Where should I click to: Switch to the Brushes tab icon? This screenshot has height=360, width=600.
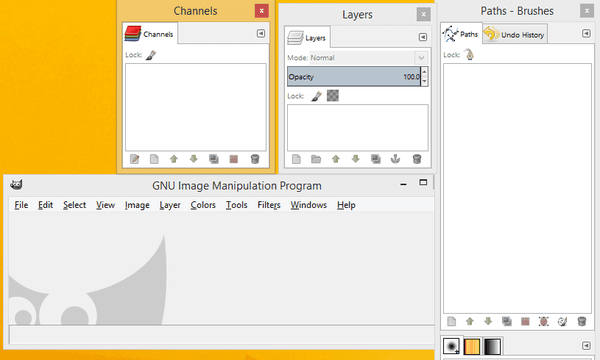pos(451,346)
